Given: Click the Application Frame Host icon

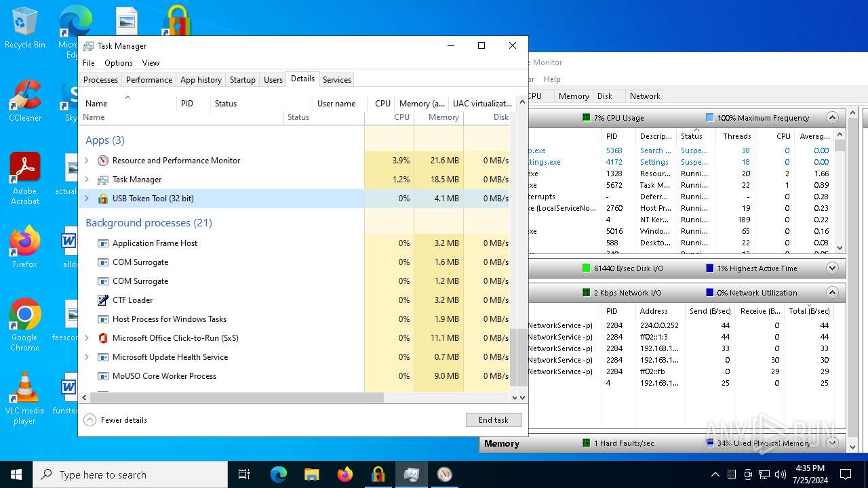Looking at the screenshot, I should 103,243.
